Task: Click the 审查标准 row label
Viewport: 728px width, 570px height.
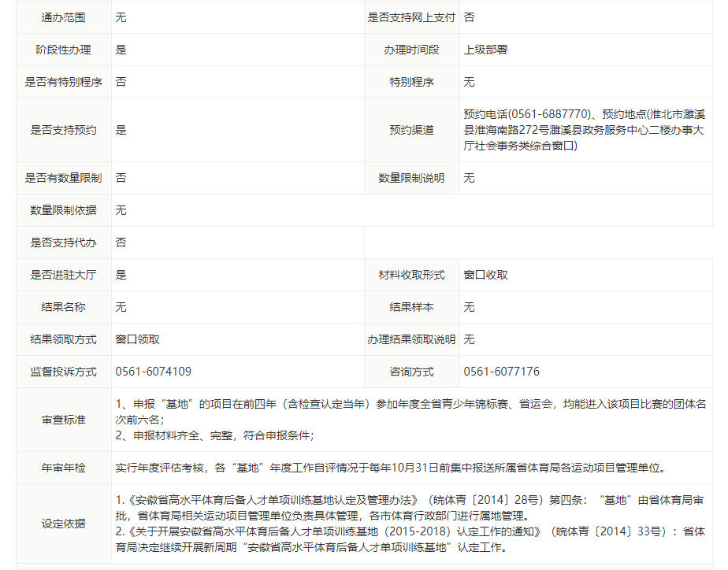Action: pyautogui.click(x=63, y=420)
